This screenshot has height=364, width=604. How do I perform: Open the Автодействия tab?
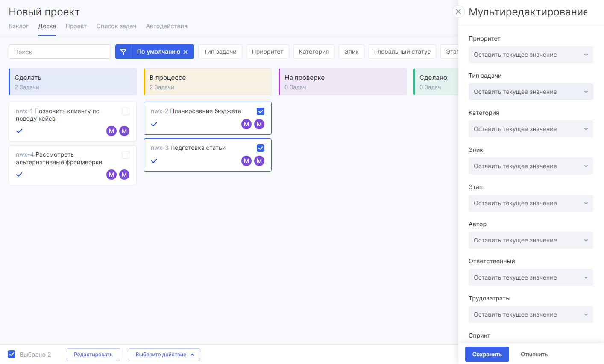167,26
